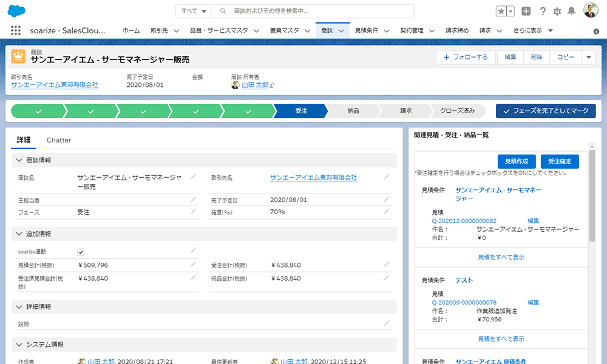Open the App Launcher grid icon

15,30
